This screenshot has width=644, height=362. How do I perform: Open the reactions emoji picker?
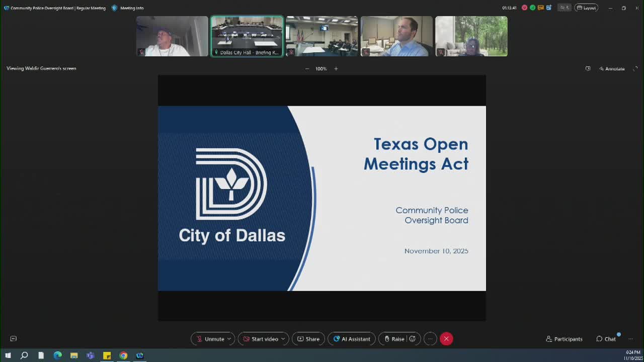point(413,338)
